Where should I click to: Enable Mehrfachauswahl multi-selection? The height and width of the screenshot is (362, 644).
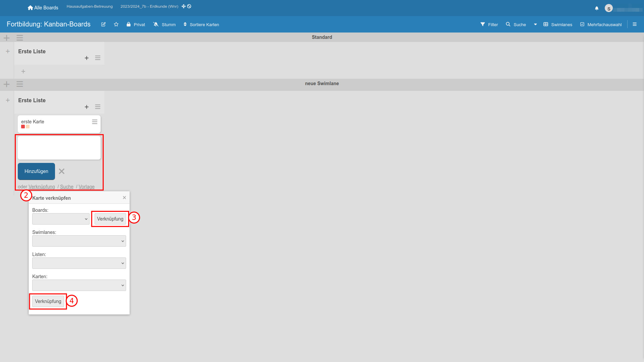pos(601,24)
